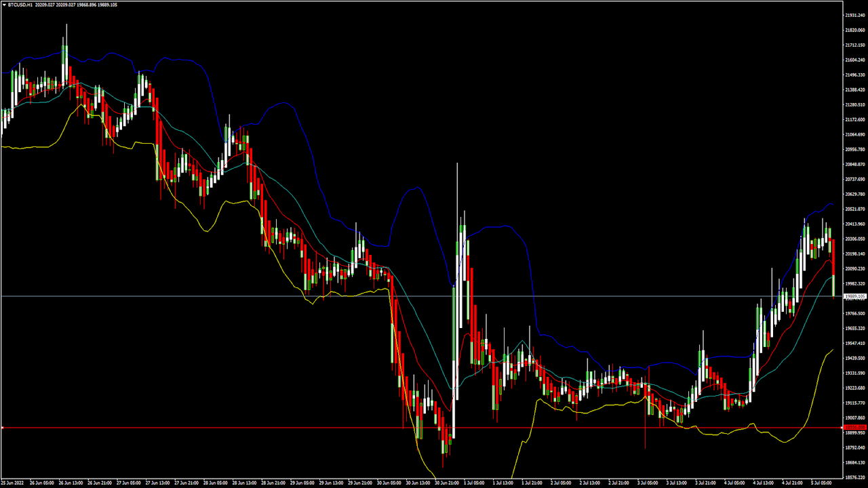Open the chart menu triangle beside BTCUSD,H1
This screenshot has height=488, width=868.
pos(3,5)
